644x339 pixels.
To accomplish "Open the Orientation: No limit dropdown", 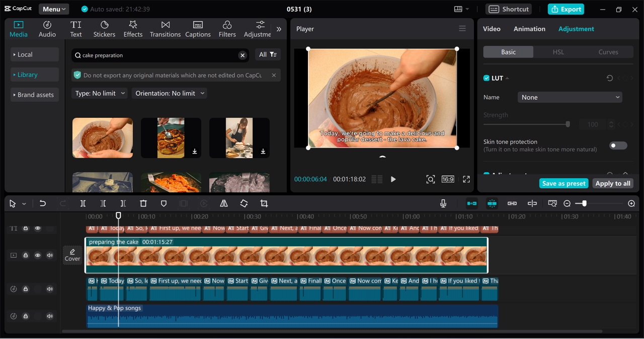I will click(169, 93).
